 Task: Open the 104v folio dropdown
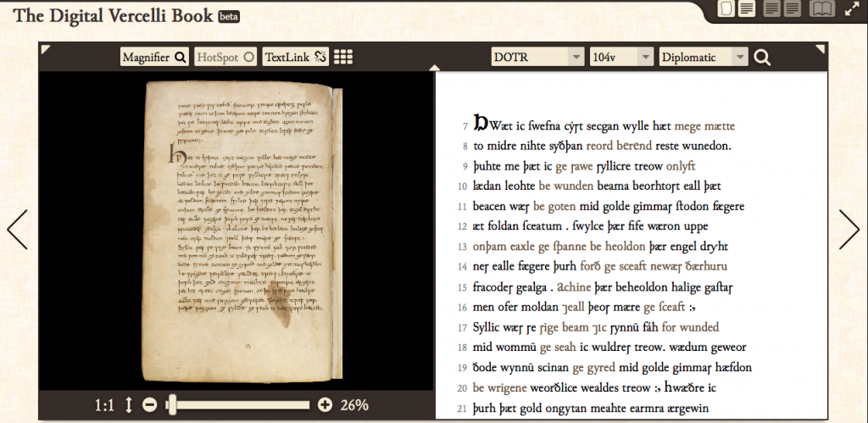(621, 57)
